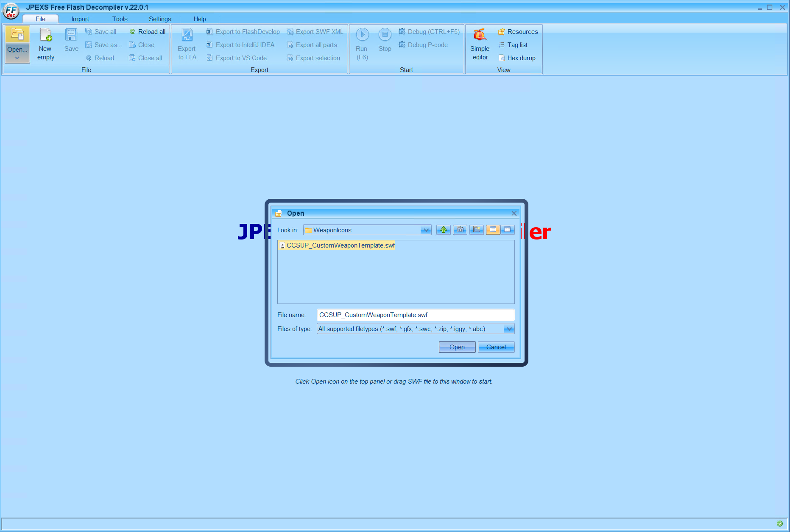The height and width of the screenshot is (532, 790).
Task: Open the Settings menu
Action: [160, 19]
